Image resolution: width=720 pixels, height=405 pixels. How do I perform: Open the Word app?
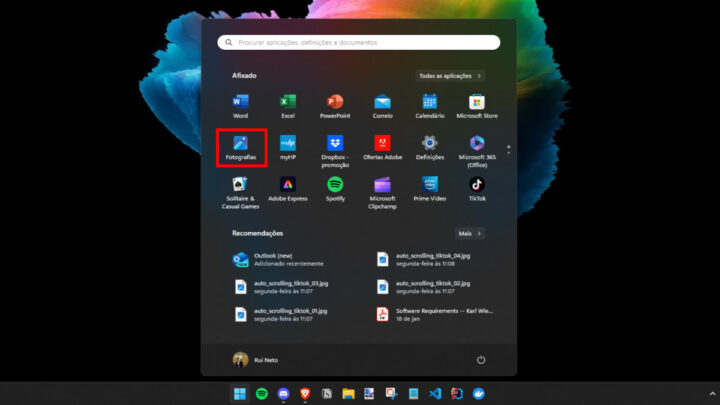(x=240, y=106)
